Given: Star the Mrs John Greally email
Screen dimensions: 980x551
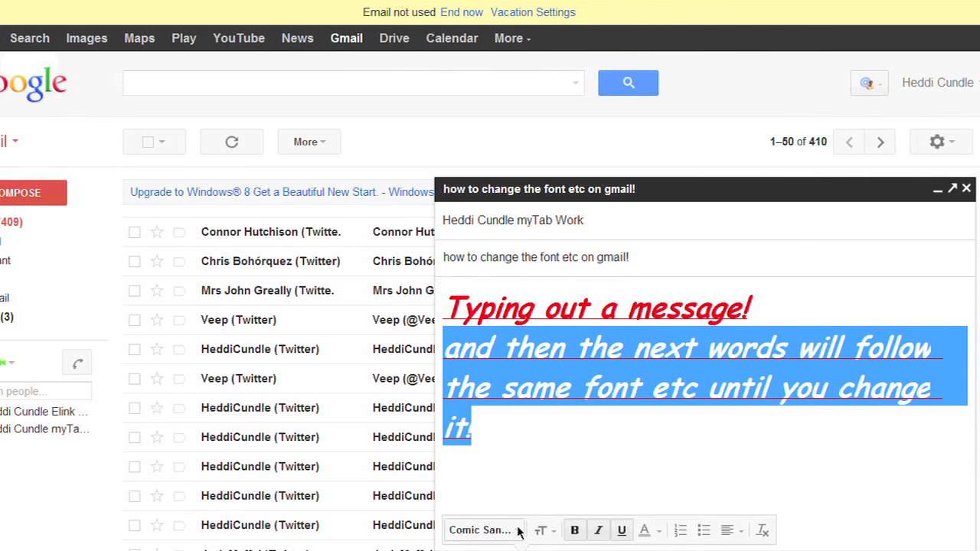Looking at the screenshot, I should [x=157, y=291].
